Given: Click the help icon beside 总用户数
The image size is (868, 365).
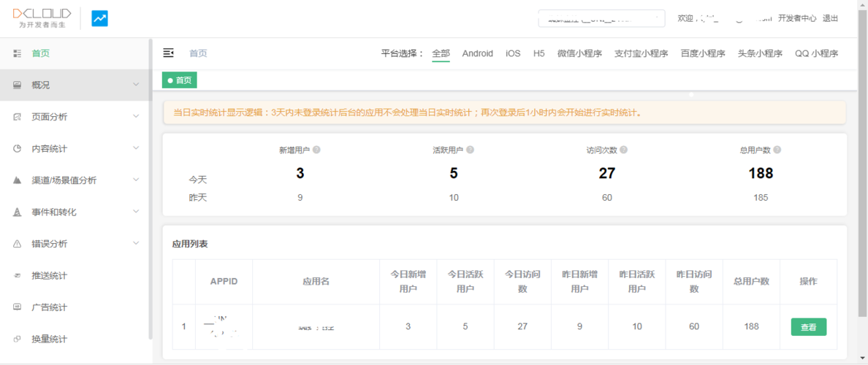Looking at the screenshot, I should tap(777, 150).
